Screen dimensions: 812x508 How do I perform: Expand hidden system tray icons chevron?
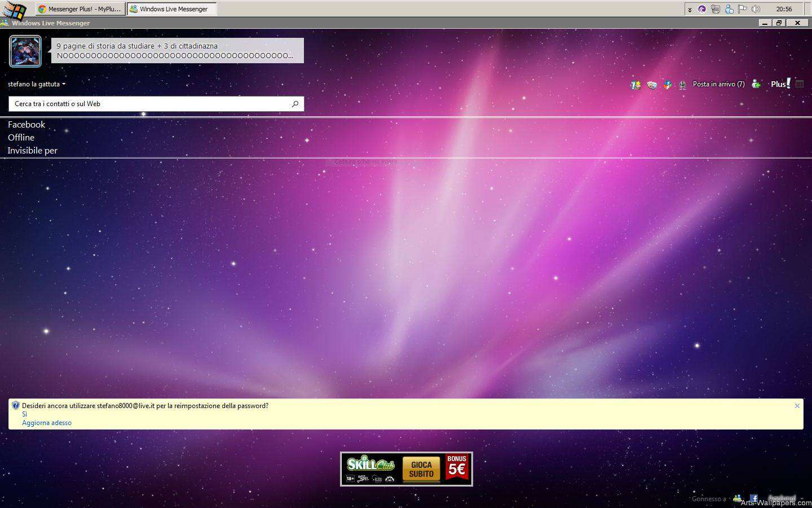pyautogui.click(x=689, y=9)
